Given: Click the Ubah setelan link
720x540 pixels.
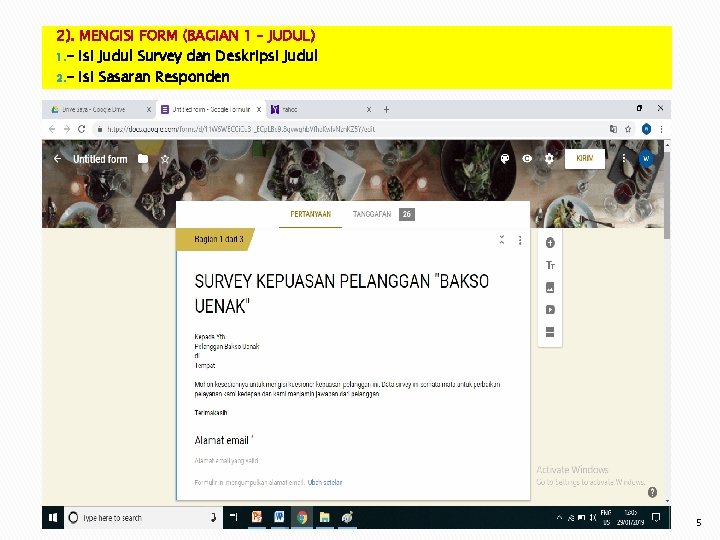Looking at the screenshot, I should (x=325, y=483).
